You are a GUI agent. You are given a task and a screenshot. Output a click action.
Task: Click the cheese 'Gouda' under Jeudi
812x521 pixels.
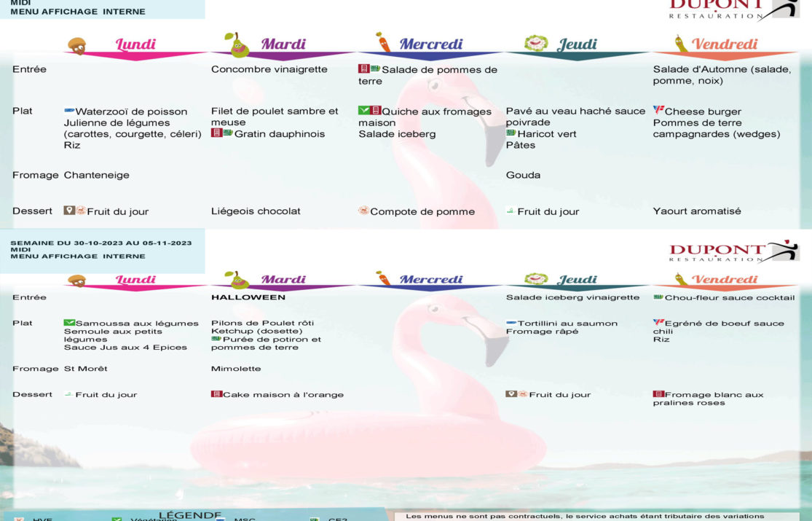(x=523, y=175)
